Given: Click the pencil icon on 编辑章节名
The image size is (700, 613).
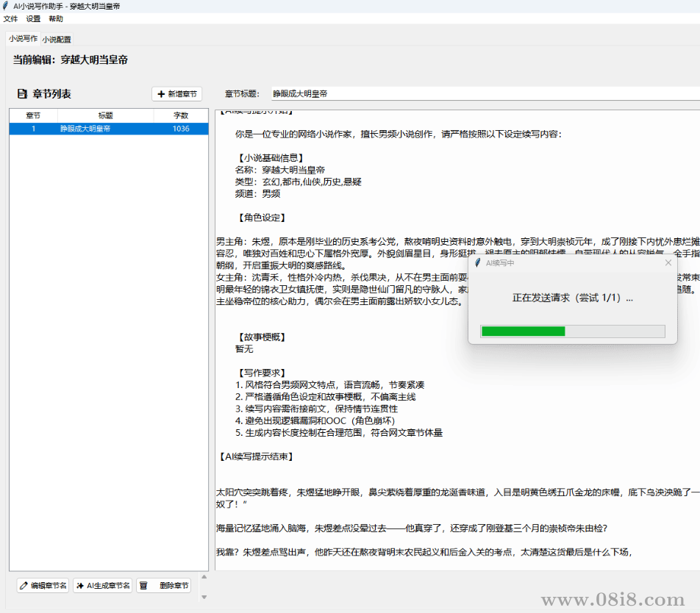Looking at the screenshot, I should [x=24, y=586].
